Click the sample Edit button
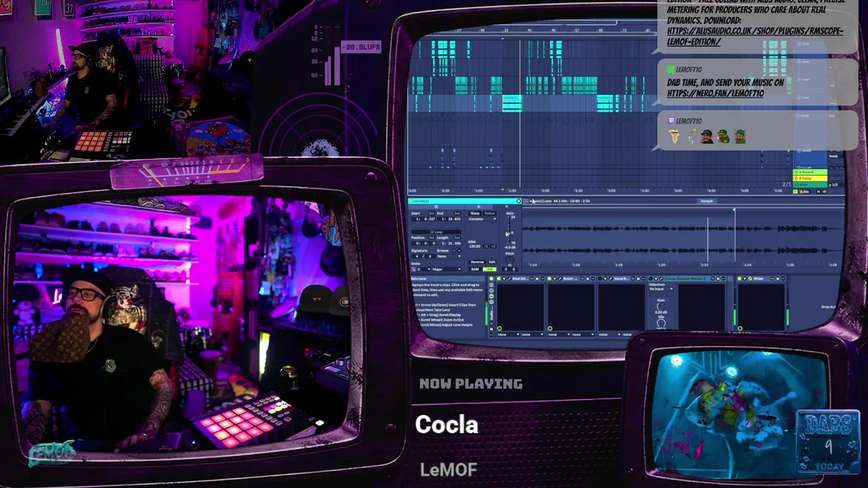868x488 pixels. [x=492, y=262]
